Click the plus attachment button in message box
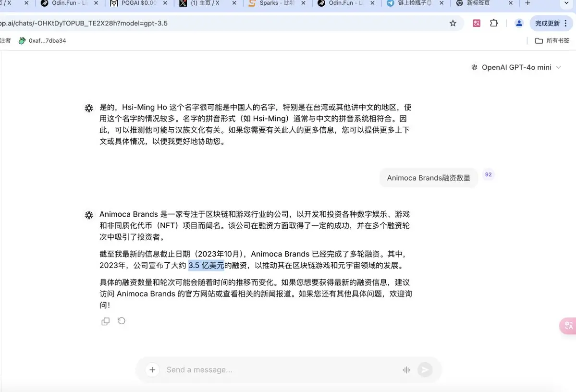This screenshot has width=576, height=392. tap(152, 369)
